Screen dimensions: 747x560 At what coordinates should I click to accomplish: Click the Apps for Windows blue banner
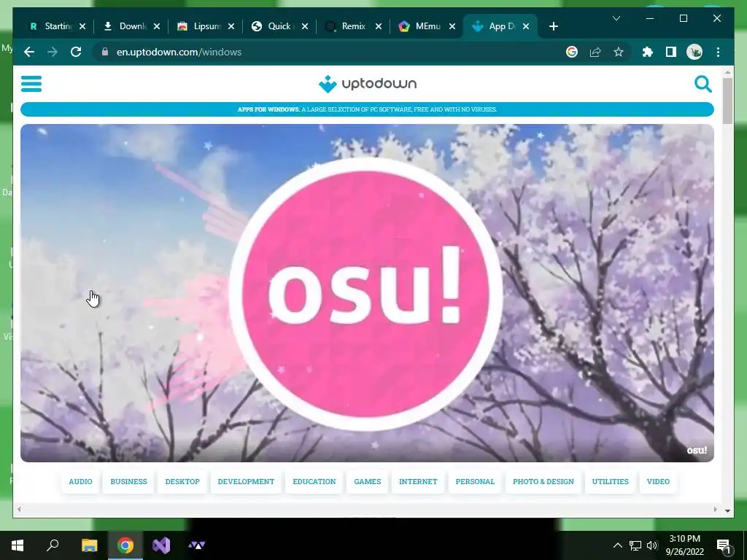367,109
